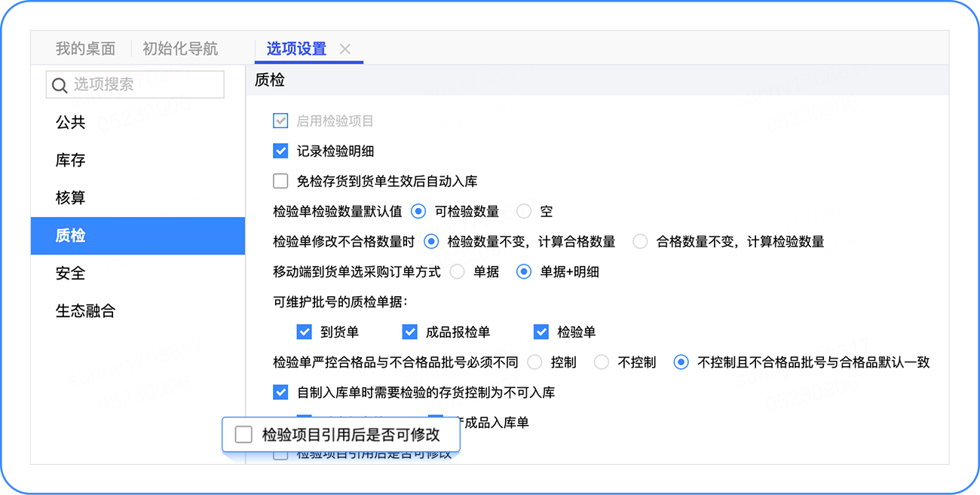Click the search magnifier icon

(x=60, y=85)
